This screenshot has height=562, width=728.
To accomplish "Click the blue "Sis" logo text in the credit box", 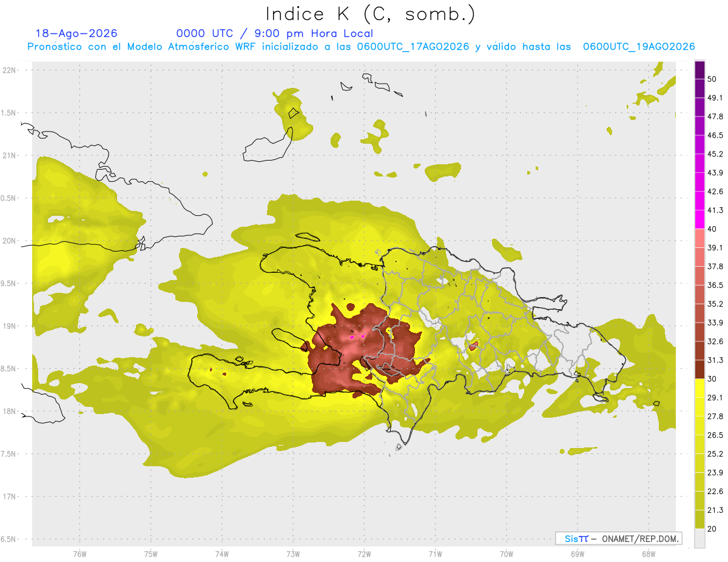I will [x=571, y=538].
